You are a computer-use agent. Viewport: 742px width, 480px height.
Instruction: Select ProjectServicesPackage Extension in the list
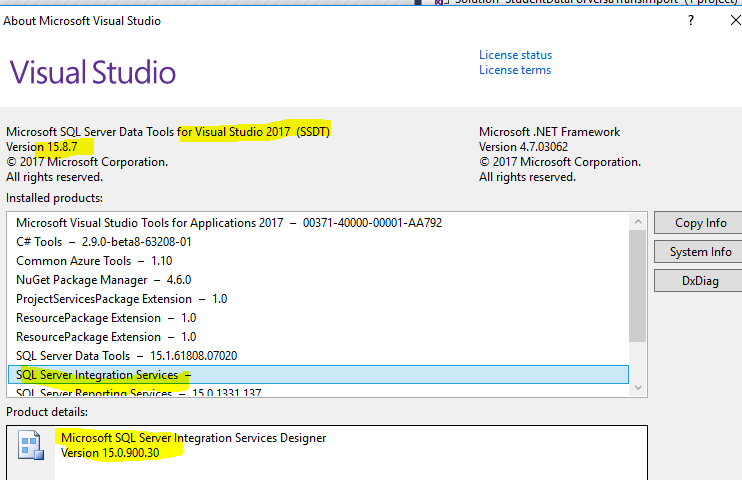point(121,299)
